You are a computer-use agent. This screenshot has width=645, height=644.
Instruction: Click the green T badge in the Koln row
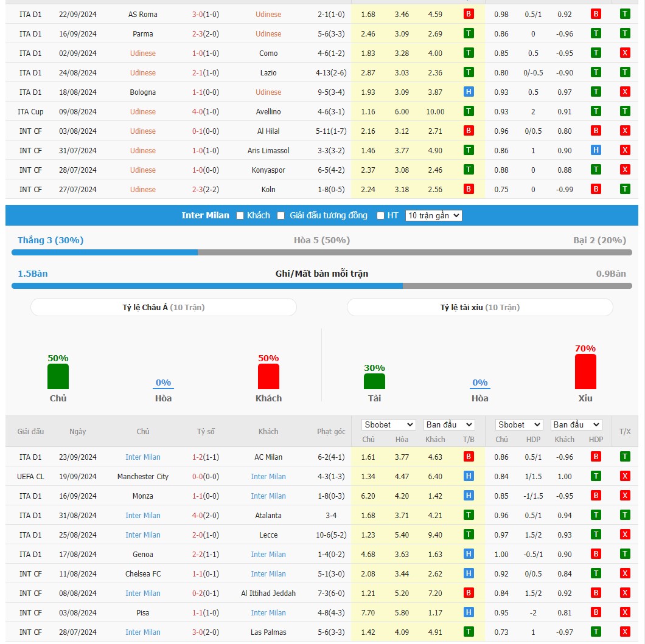(x=624, y=189)
